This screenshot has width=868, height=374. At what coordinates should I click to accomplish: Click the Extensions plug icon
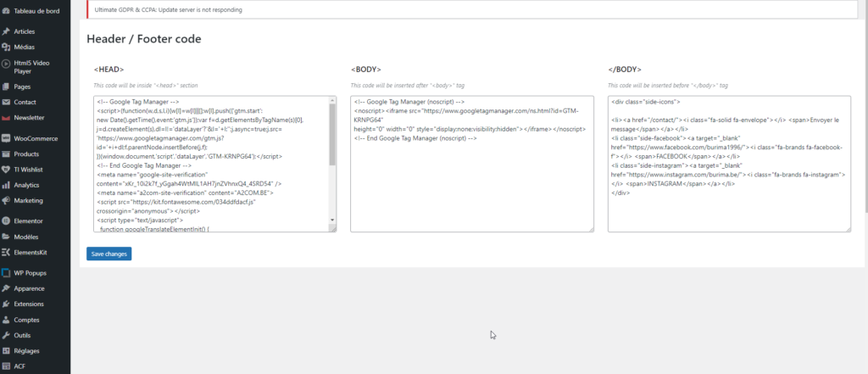pos(6,304)
